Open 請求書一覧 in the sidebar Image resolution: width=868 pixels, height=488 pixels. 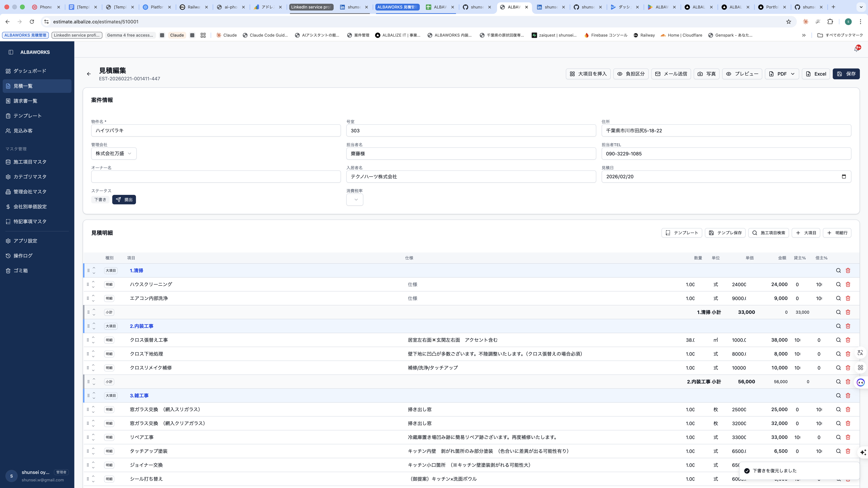[25, 101]
